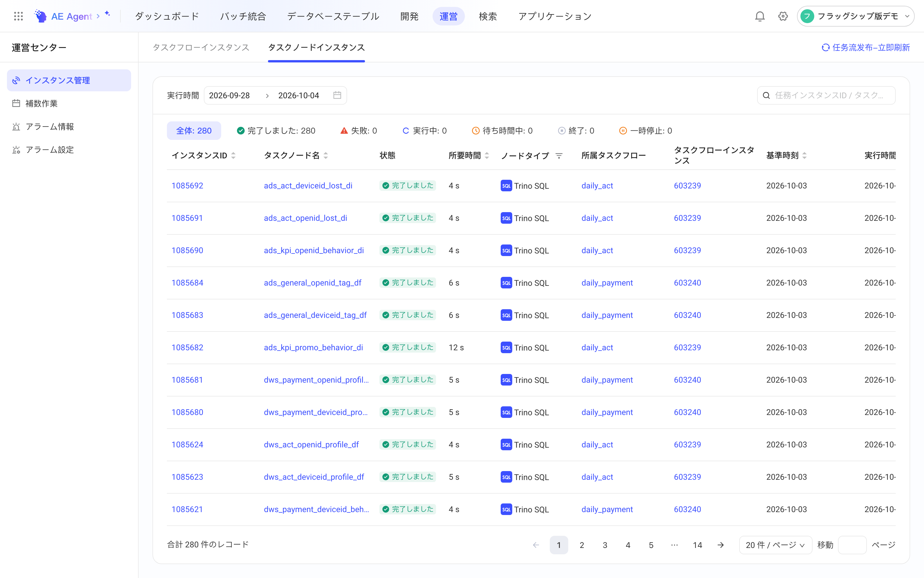Click the instance search input field
The height and width of the screenshot is (578, 924).
pos(826,96)
